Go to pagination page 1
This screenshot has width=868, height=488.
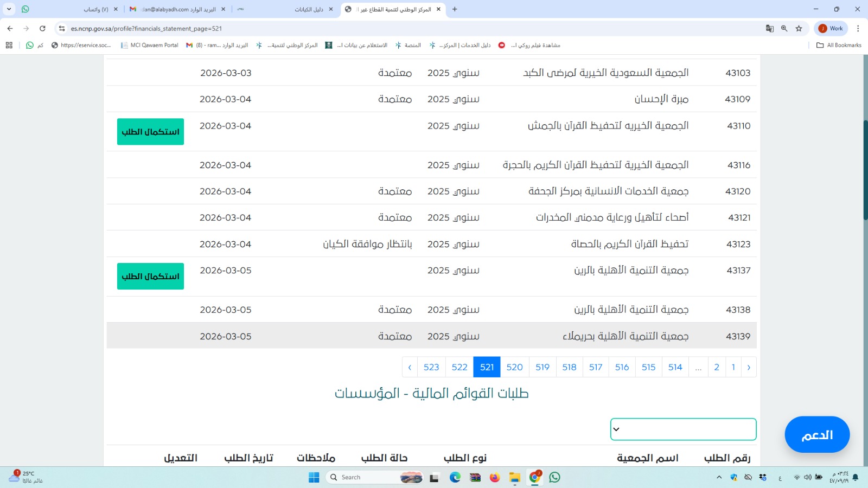click(733, 367)
